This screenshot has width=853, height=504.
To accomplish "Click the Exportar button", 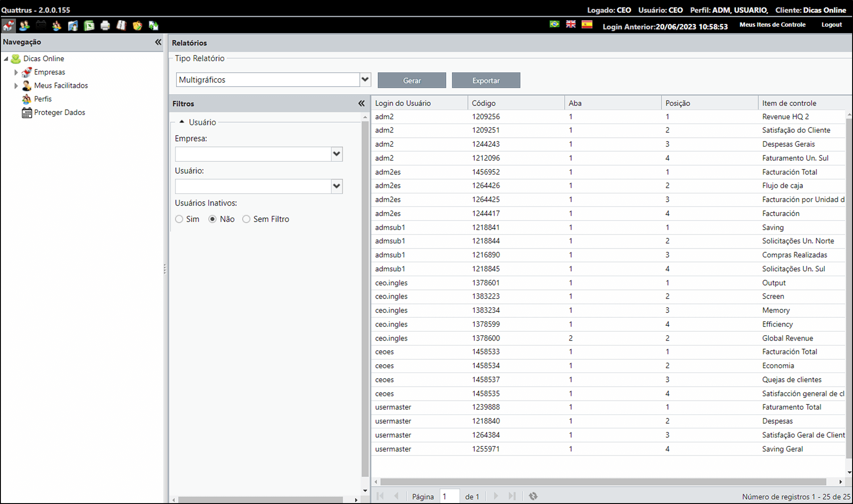I will pyautogui.click(x=486, y=80).
